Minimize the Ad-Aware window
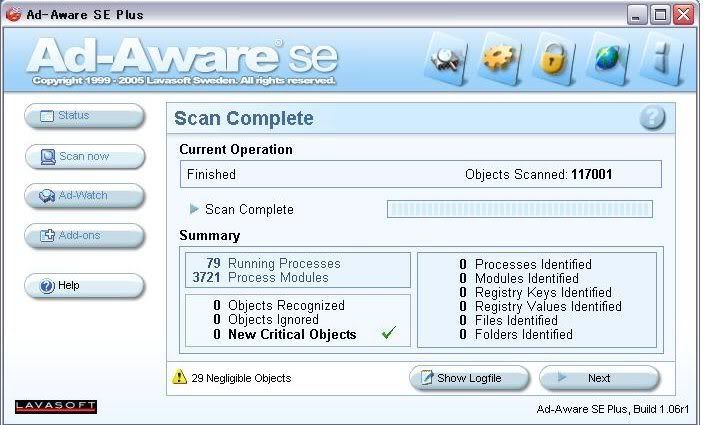 (x=637, y=15)
